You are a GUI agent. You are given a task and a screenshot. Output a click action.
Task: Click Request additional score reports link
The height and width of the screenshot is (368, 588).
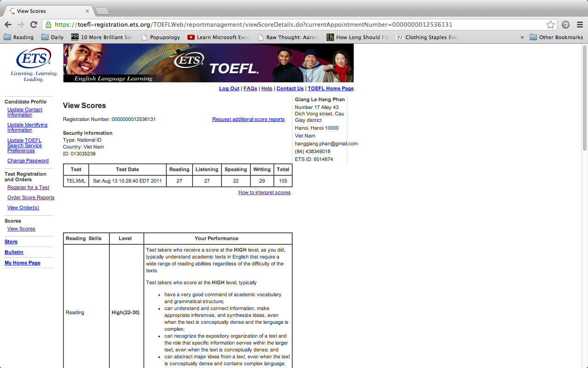coord(248,119)
